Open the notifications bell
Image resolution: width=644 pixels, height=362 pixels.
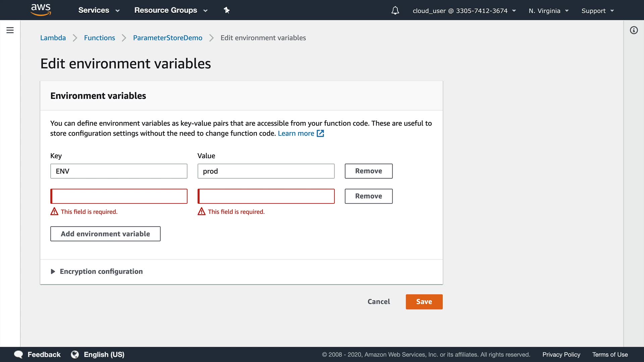point(395,11)
